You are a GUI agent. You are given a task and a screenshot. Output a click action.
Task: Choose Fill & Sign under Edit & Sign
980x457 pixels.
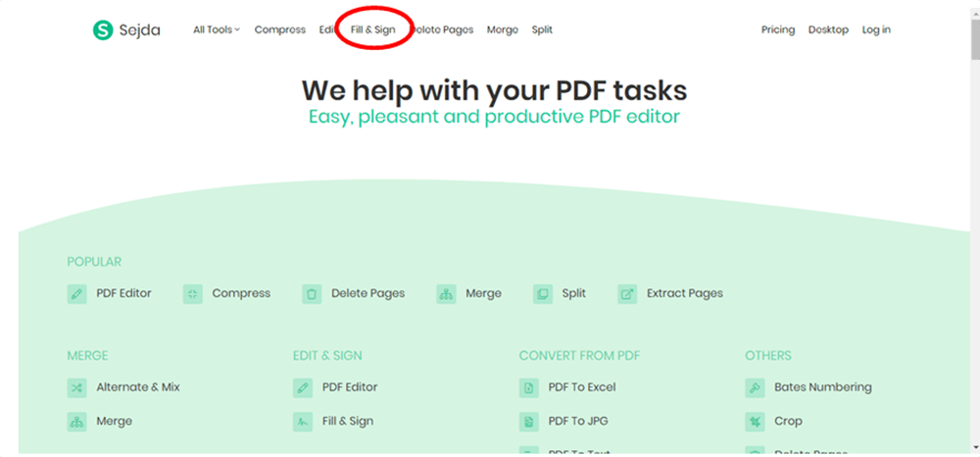coord(347,422)
